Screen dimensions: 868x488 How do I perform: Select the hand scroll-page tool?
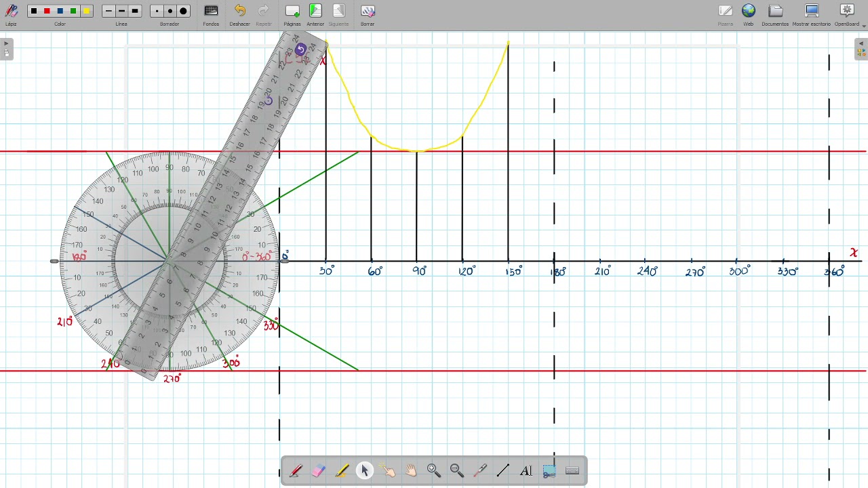click(x=411, y=471)
